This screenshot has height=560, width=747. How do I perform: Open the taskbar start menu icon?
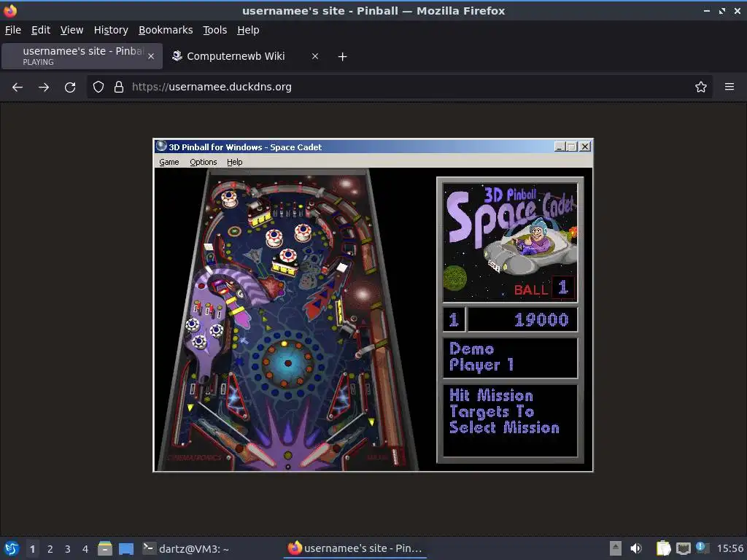[x=12, y=548]
